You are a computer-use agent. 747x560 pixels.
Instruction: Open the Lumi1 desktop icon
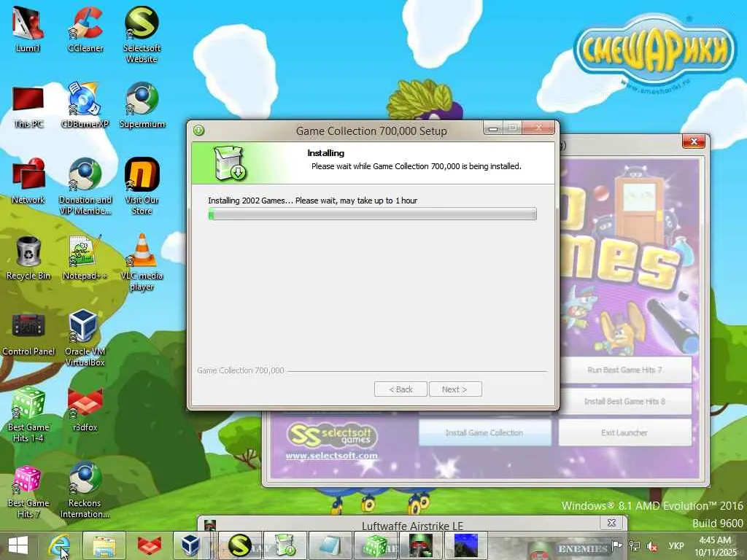click(28, 28)
